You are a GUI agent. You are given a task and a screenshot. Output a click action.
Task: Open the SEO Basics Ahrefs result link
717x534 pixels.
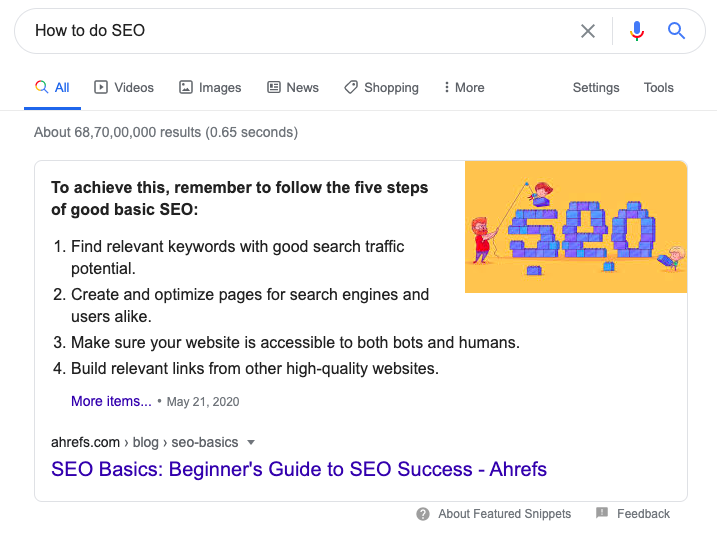[x=299, y=469]
